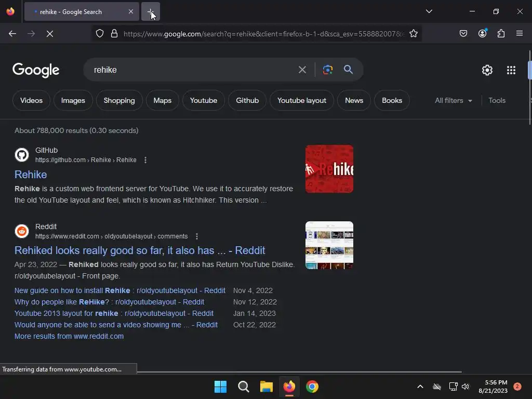532x399 pixels.
Task: Open the volume speaker tray icon
Action: point(465,387)
